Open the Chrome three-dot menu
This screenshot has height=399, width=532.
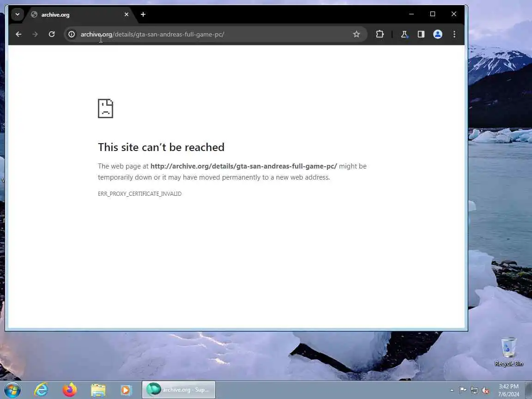point(454,34)
